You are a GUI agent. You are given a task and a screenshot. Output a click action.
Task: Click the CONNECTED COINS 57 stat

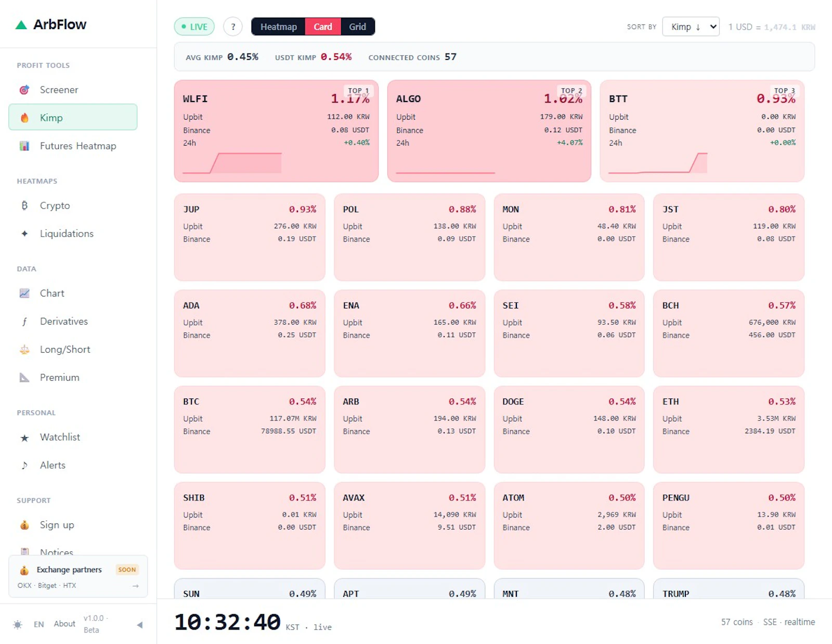click(x=412, y=57)
